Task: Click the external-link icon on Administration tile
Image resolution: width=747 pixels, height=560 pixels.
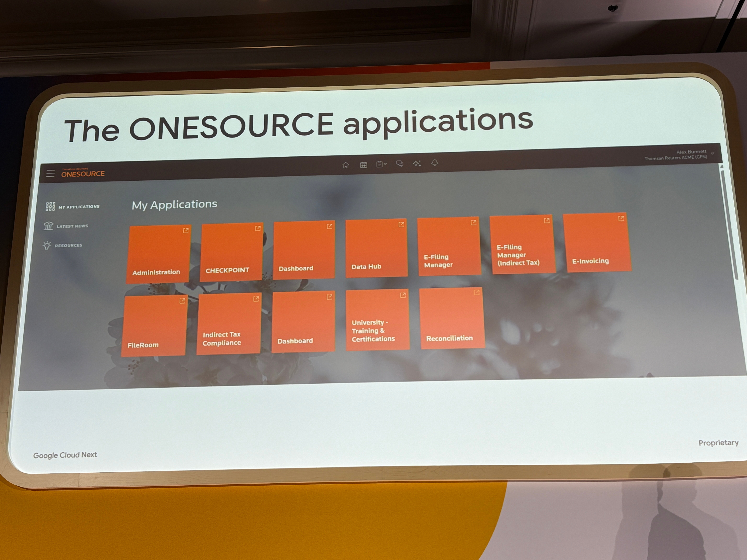Action: tap(186, 231)
